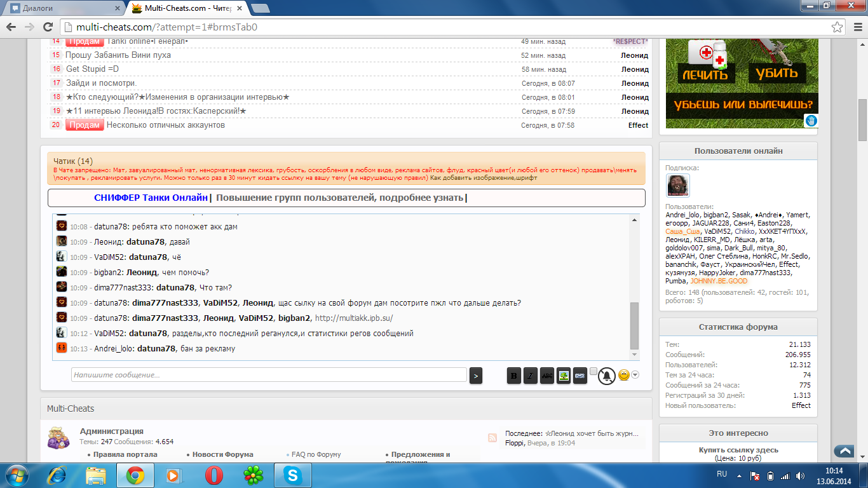The image size is (868, 488).
Task: Click the browser forward arrow
Action: click(x=29, y=27)
